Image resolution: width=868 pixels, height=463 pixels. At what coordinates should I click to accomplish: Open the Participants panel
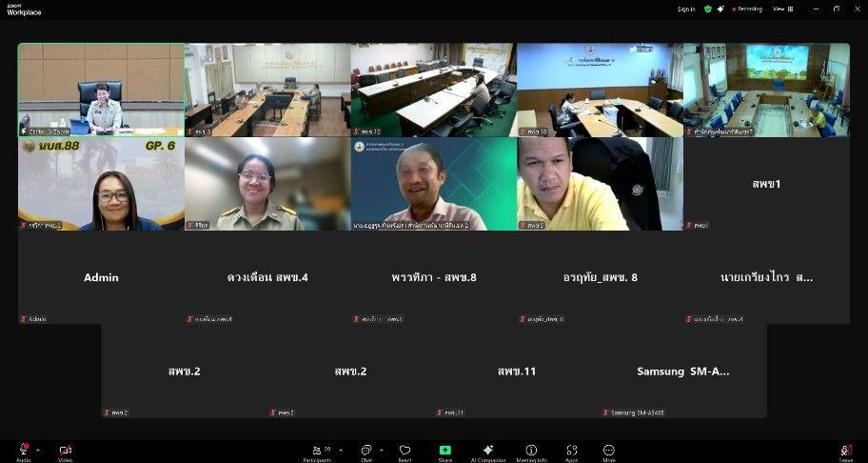[x=315, y=450]
